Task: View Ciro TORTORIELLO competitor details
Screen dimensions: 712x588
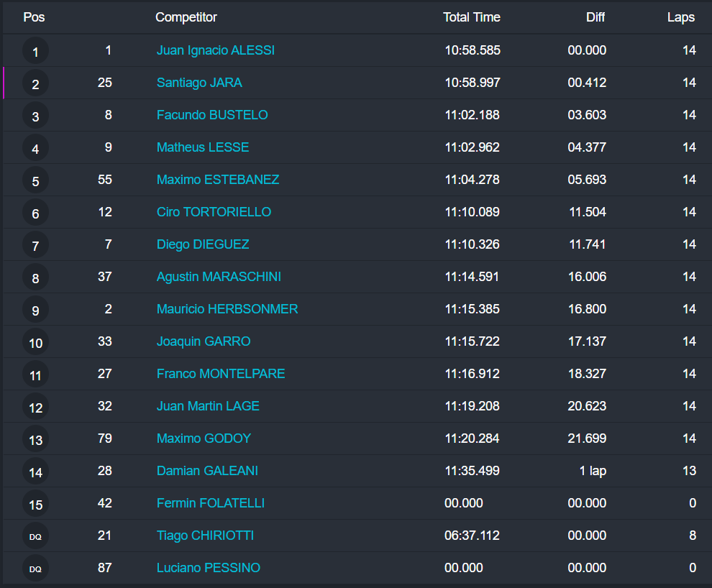Action: click(x=214, y=212)
